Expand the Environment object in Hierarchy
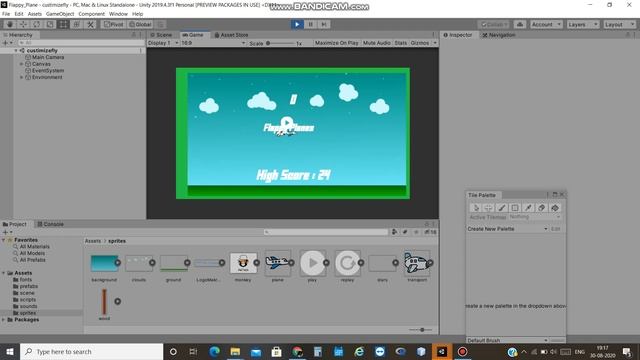The width and height of the screenshot is (640, 360). [22, 77]
